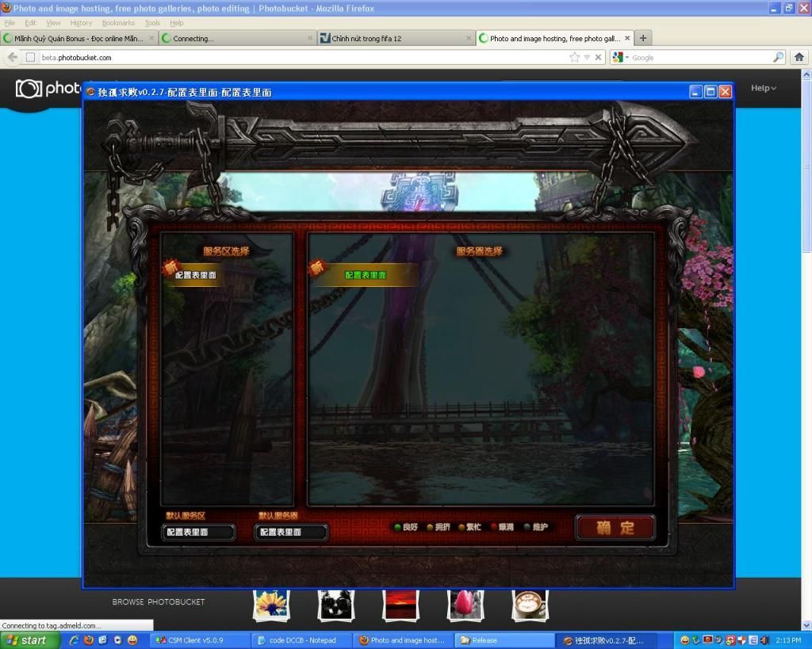Open Firefox Tools menu

tap(152, 23)
